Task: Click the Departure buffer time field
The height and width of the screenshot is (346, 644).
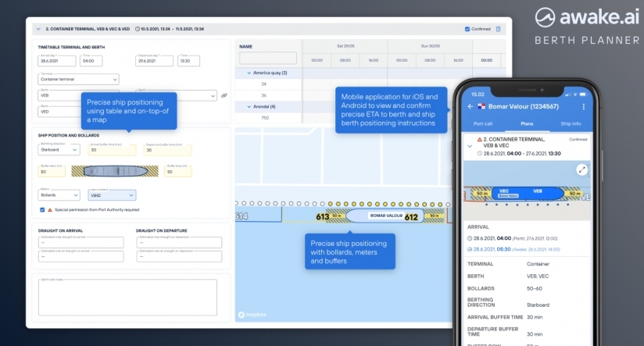Action: [167, 150]
